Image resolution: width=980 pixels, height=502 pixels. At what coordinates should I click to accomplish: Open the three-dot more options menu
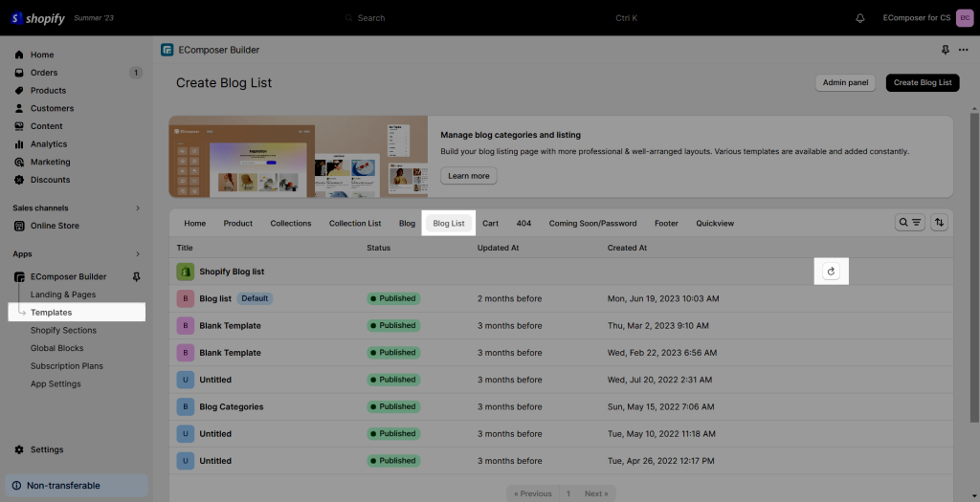click(963, 50)
